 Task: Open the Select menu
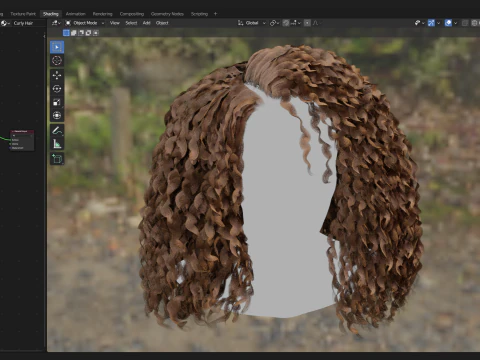point(131,23)
